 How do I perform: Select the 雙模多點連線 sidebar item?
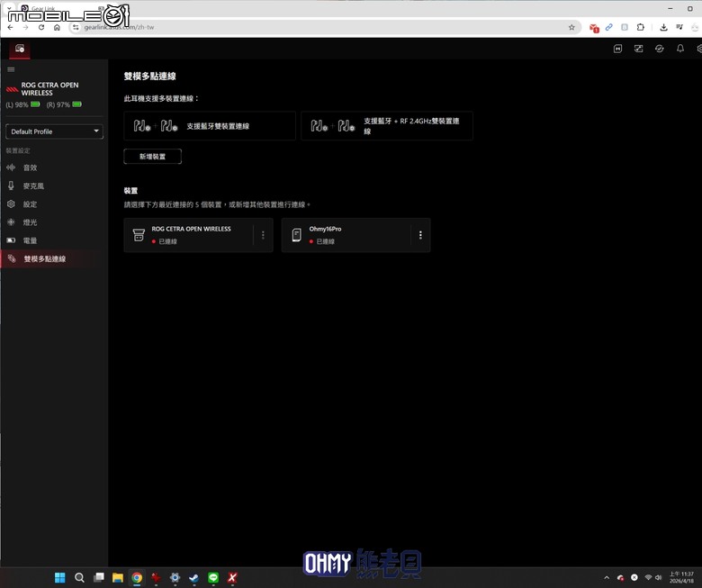coord(54,258)
